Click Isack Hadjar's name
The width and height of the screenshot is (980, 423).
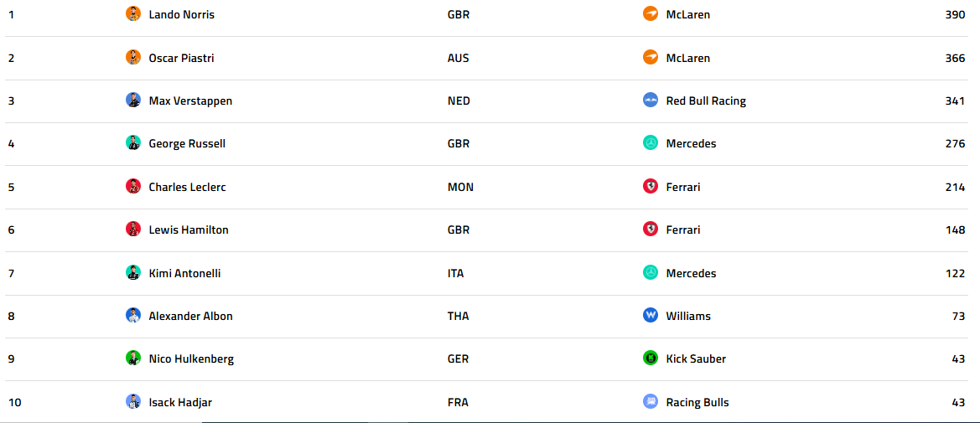tap(180, 402)
